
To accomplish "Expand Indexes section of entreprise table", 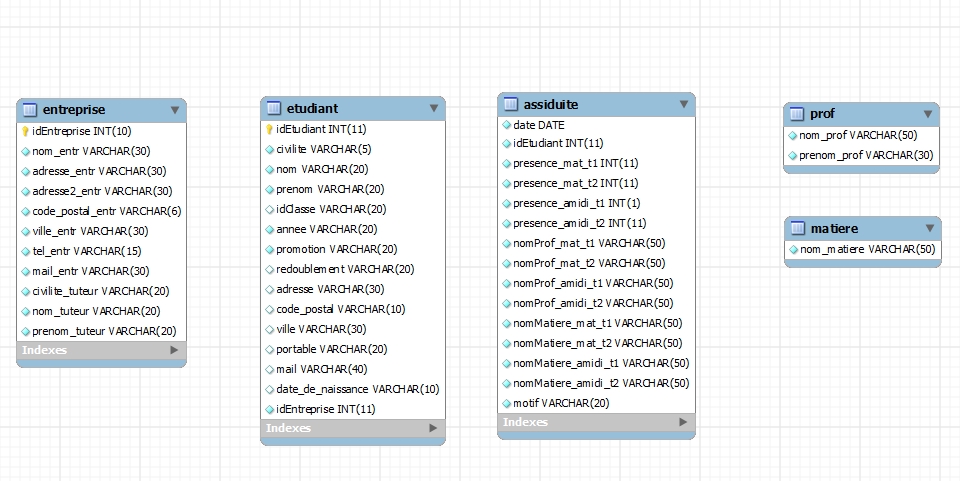I will [x=174, y=350].
